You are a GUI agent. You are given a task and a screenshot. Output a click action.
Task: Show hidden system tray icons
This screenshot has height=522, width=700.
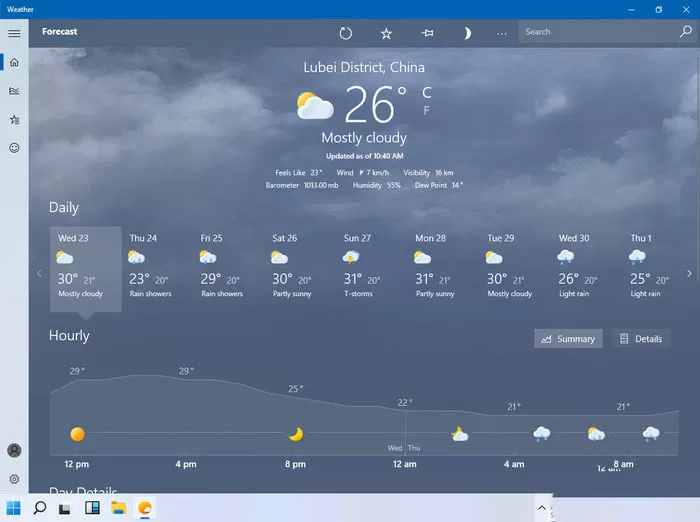pos(542,508)
